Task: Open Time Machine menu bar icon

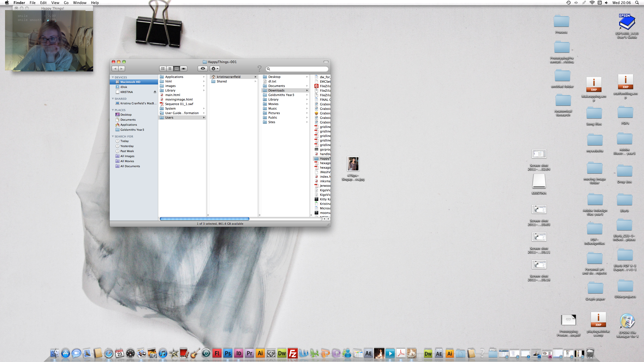Action: (568, 3)
